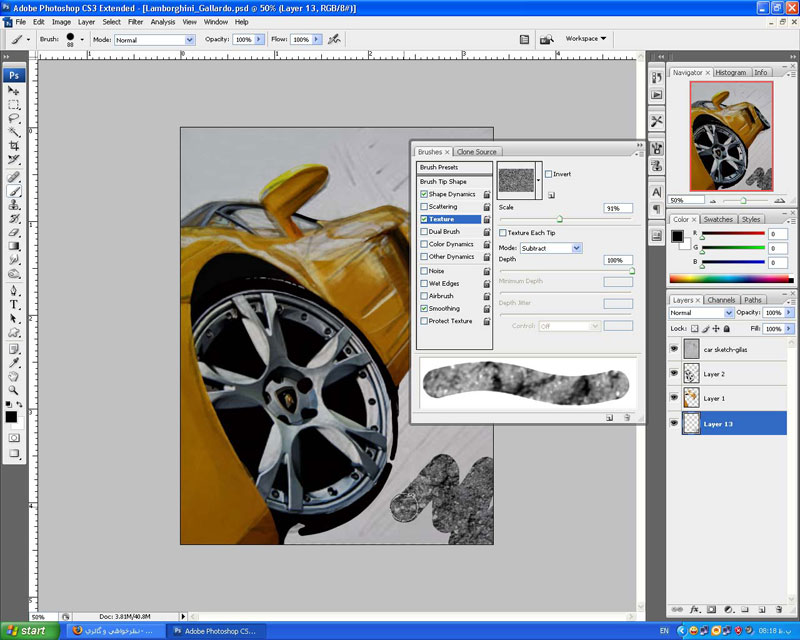Select the Brush tool in toolbox

click(x=14, y=191)
